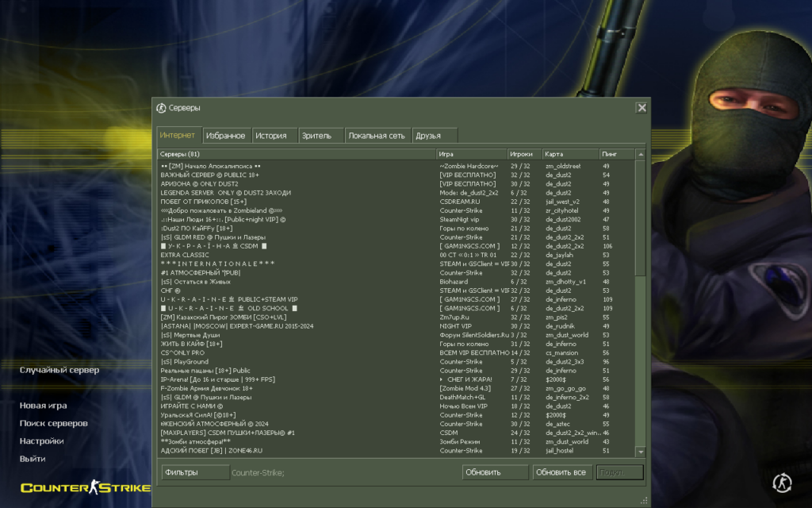
Task: Click Случайный сервер in main menu
Action: pyautogui.click(x=59, y=370)
